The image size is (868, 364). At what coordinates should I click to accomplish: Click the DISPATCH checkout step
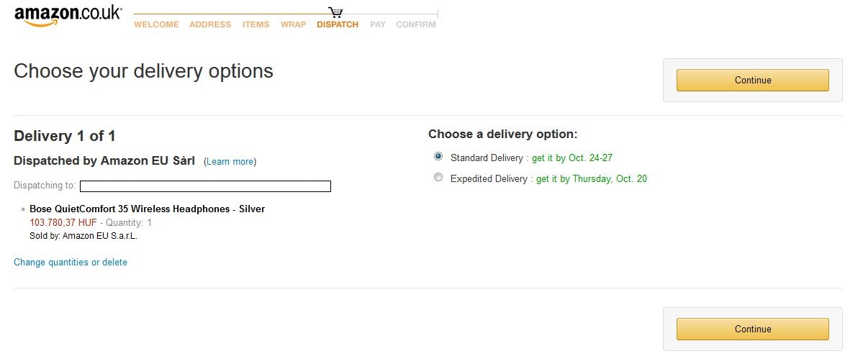click(x=338, y=24)
